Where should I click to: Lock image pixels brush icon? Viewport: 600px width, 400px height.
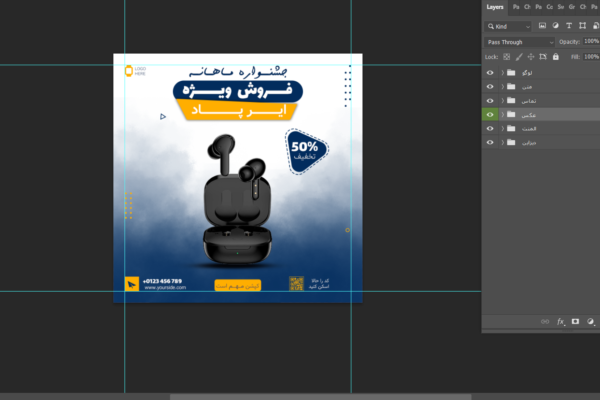pos(519,57)
